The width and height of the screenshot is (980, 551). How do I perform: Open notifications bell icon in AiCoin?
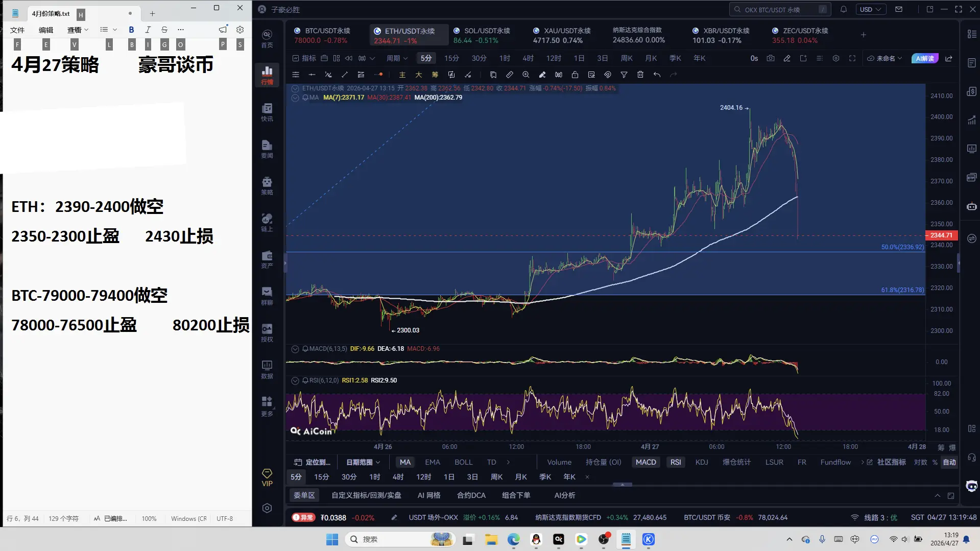844,9
